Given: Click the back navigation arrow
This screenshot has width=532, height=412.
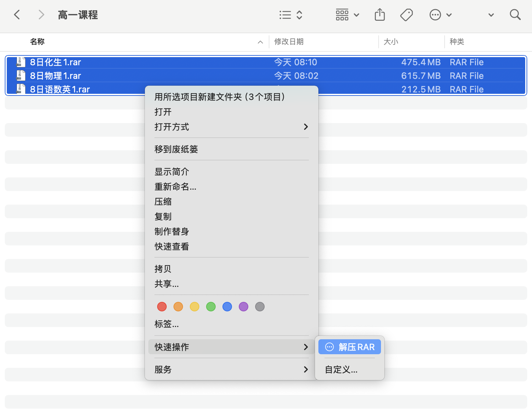Looking at the screenshot, I should [x=17, y=15].
